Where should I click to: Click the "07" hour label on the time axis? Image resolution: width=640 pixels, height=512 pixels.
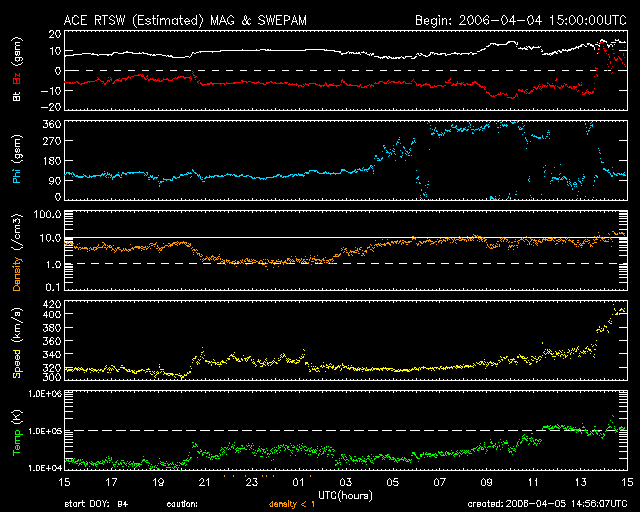440,483
